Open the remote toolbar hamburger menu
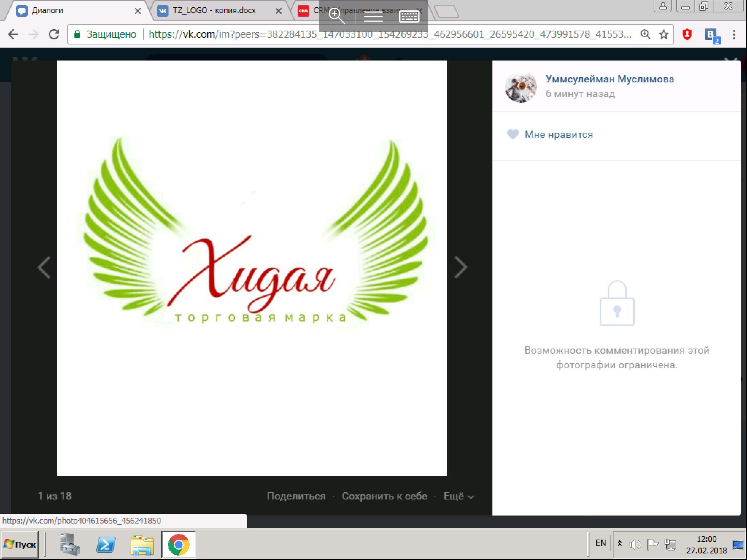This screenshot has width=747, height=560. [373, 16]
